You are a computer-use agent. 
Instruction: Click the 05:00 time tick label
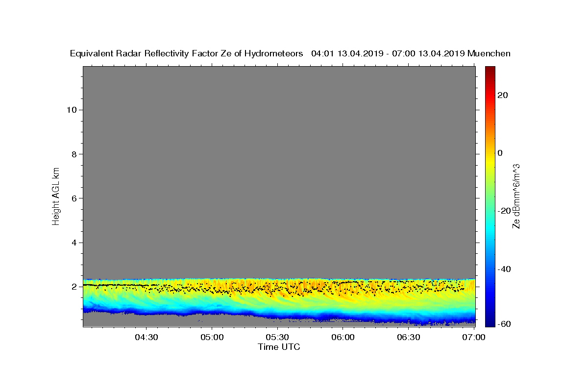212,337
